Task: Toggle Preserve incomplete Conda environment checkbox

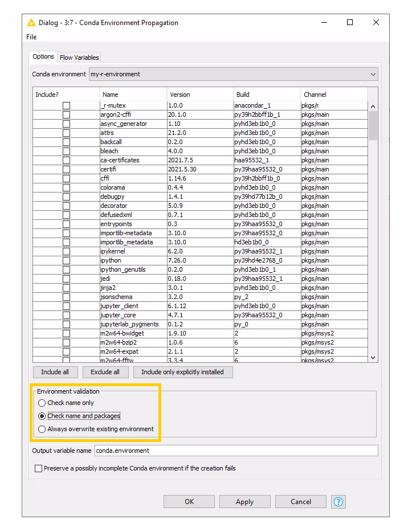Action: (x=39, y=468)
